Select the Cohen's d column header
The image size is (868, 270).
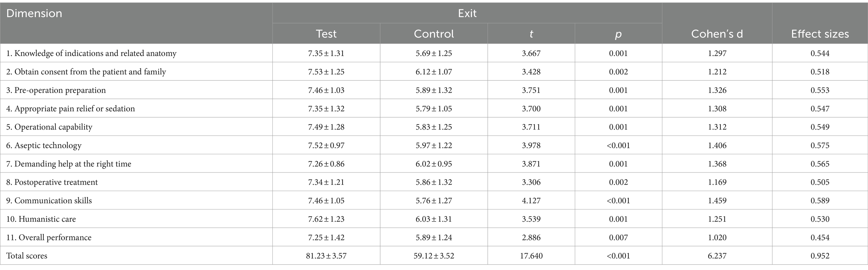point(717,34)
